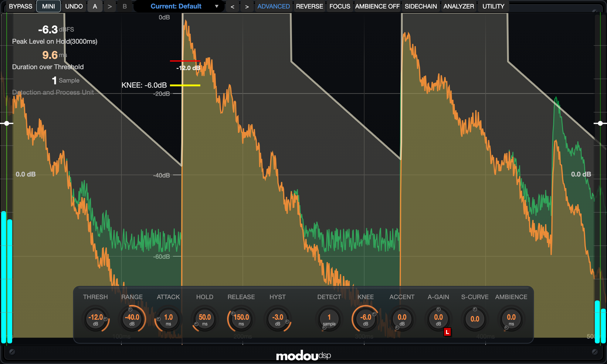The image size is (607, 364).
Task: Click the red L link icon under A-GAIN
Action: click(x=447, y=332)
